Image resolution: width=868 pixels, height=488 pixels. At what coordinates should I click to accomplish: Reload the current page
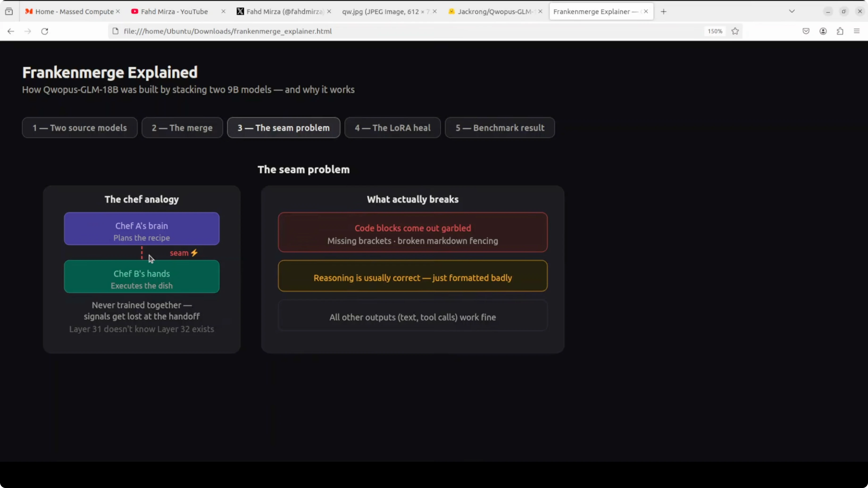[45, 31]
